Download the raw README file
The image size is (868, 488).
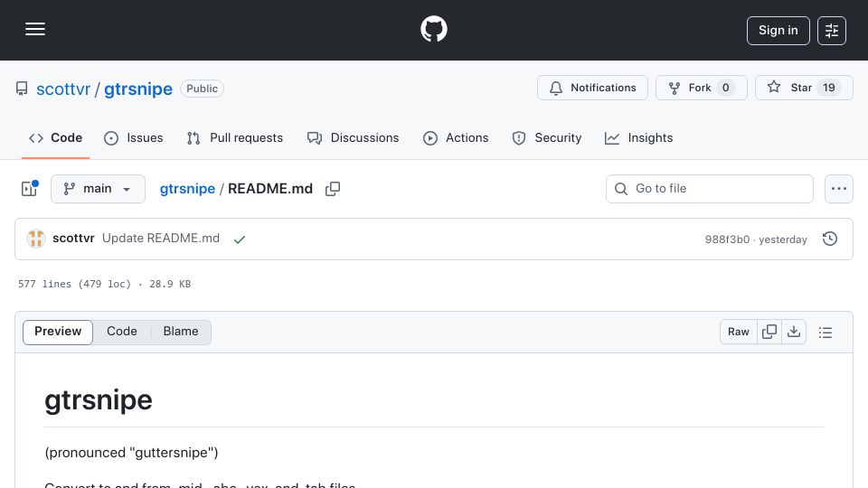click(794, 332)
